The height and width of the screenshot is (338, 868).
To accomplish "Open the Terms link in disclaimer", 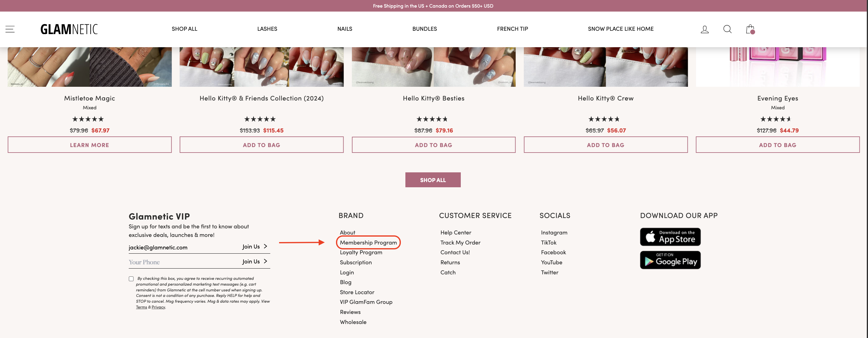I will pyautogui.click(x=142, y=307).
